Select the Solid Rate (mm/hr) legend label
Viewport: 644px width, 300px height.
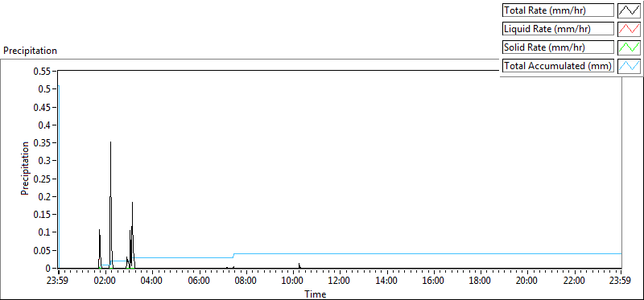pyautogui.click(x=558, y=47)
